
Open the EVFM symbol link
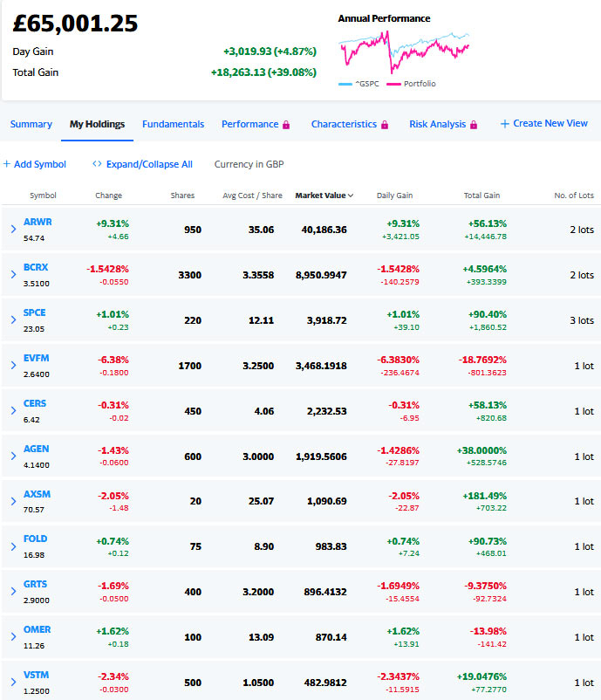[36, 358]
